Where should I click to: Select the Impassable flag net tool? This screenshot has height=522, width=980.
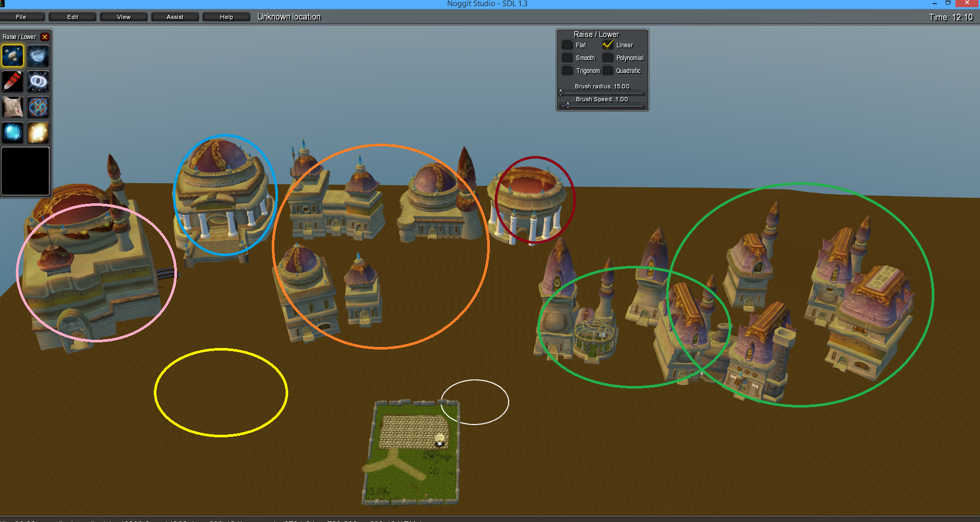[x=38, y=107]
